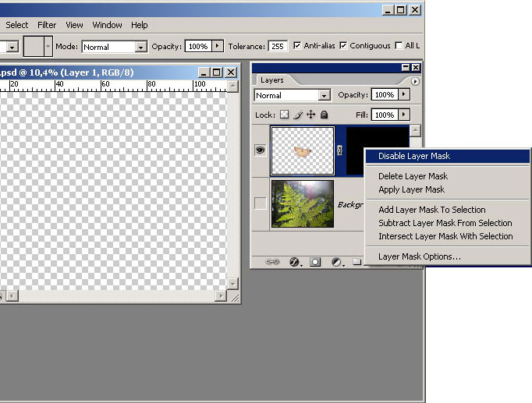Viewport: 532px width, 403px height.
Task: Open the Layers panel flyout menu
Action: pos(415,81)
